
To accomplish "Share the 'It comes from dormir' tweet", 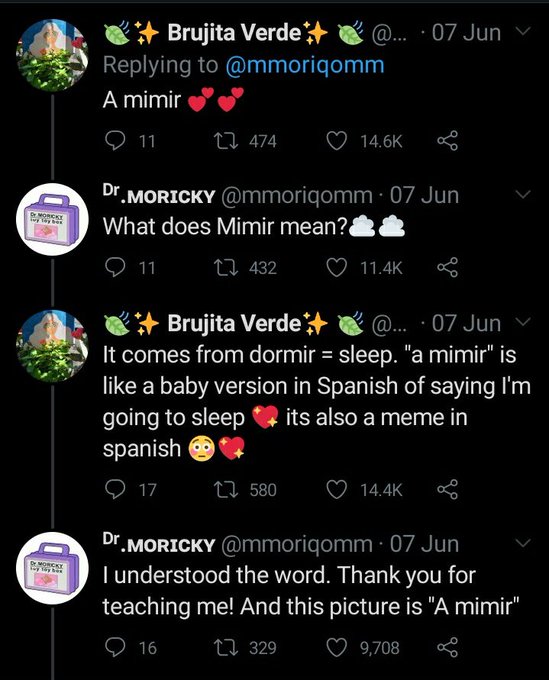I will point(448,490).
